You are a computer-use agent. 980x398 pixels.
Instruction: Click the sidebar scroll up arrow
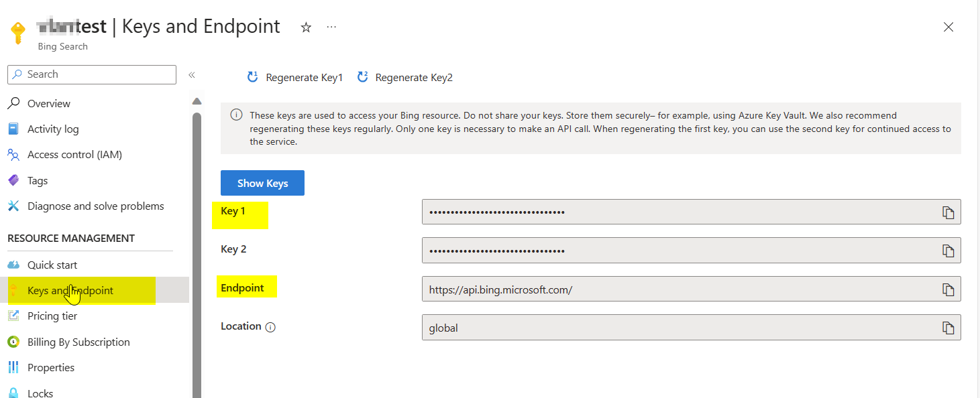[197, 102]
